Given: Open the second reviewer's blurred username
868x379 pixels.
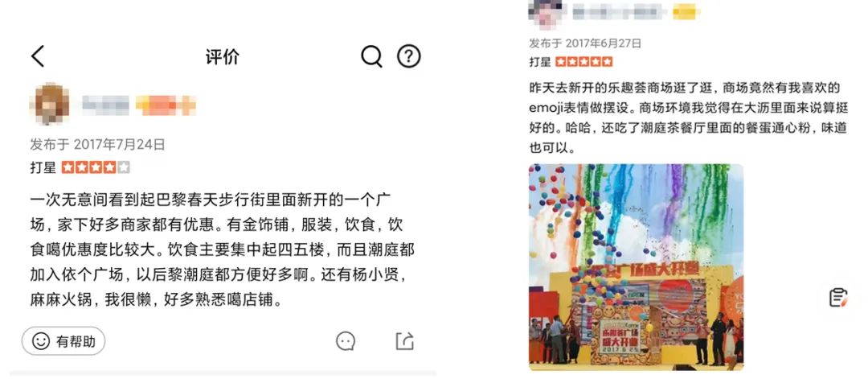Looking at the screenshot, I should [618, 11].
